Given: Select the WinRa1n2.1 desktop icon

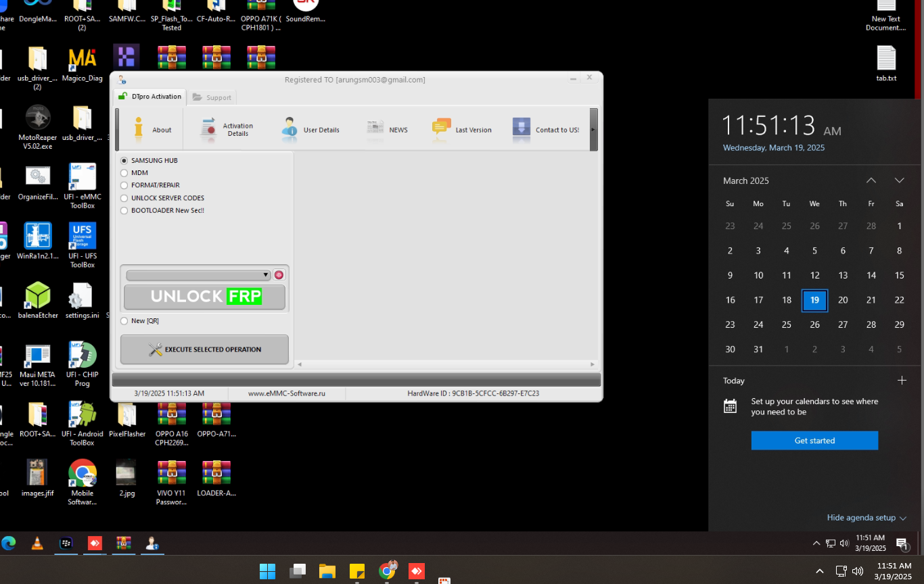Looking at the screenshot, I should click(38, 241).
